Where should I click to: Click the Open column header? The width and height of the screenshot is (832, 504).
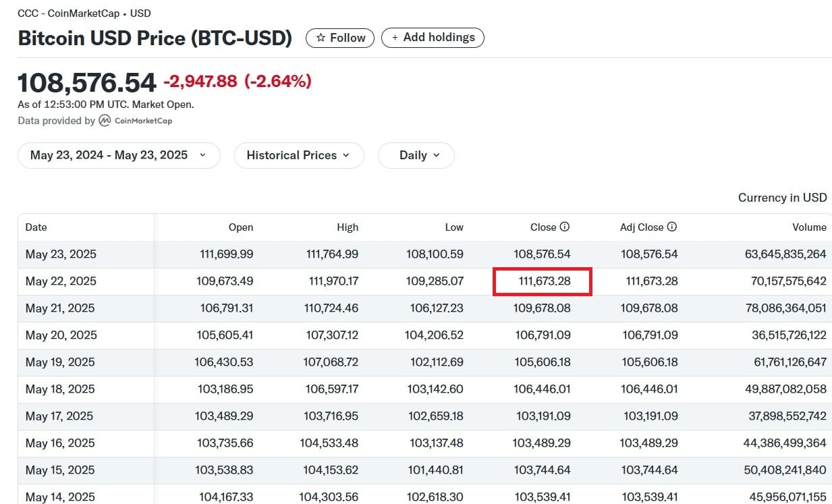pyautogui.click(x=241, y=227)
